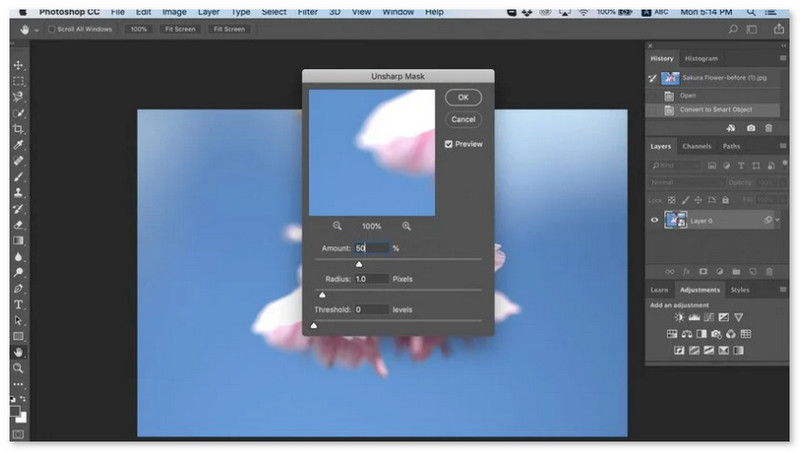Switch to the Styles tab
The height and width of the screenshot is (452, 800).
[x=740, y=290]
